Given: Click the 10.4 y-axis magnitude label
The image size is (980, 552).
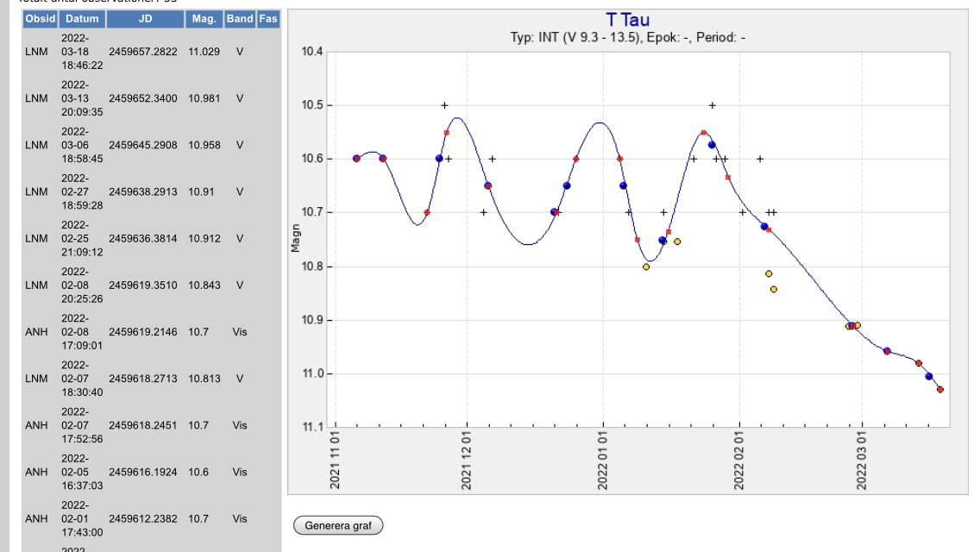Looking at the screenshot, I should click(x=312, y=52).
